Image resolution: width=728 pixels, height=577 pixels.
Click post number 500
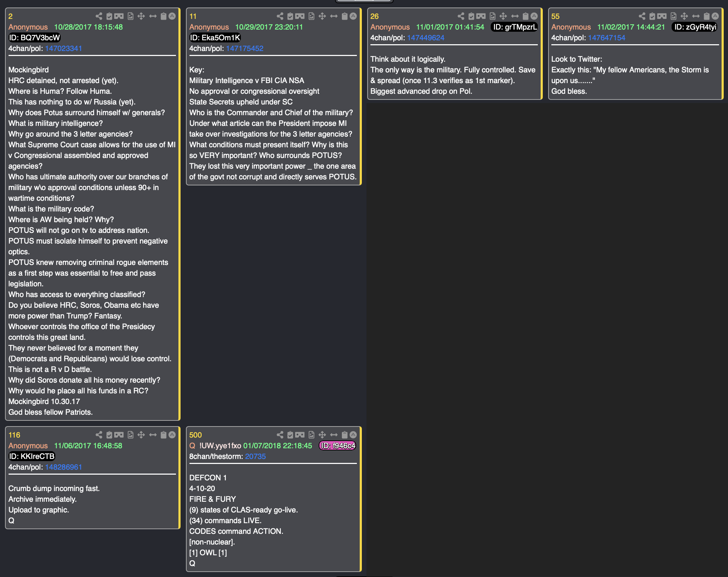(x=196, y=435)
